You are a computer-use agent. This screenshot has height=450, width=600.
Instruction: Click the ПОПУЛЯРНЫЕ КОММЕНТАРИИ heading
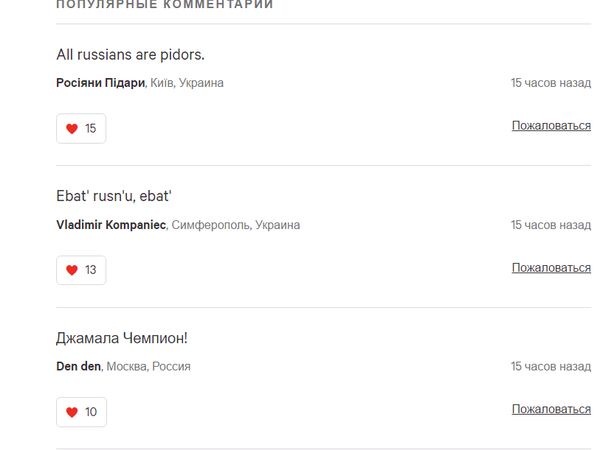[x=164, y=5]
